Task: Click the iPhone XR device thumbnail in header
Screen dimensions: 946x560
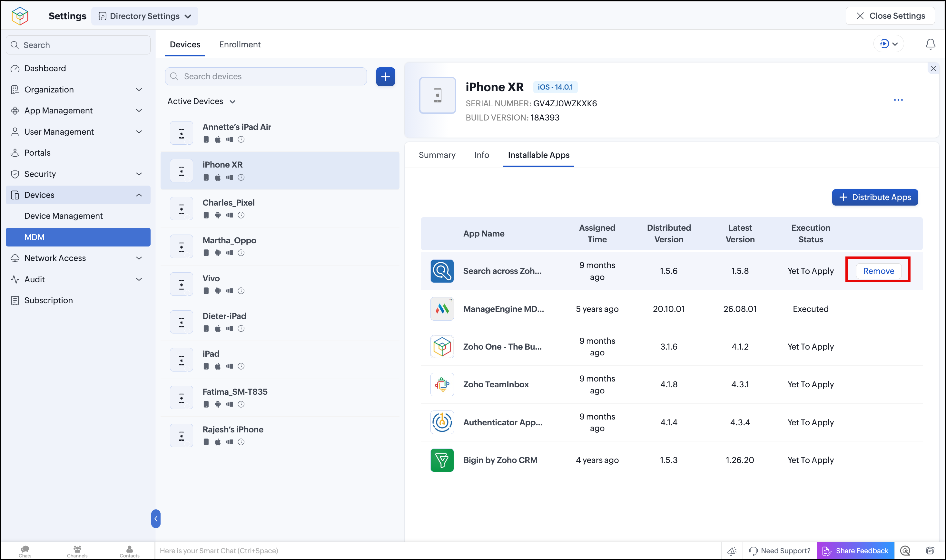Action: (x=438, y=95)
